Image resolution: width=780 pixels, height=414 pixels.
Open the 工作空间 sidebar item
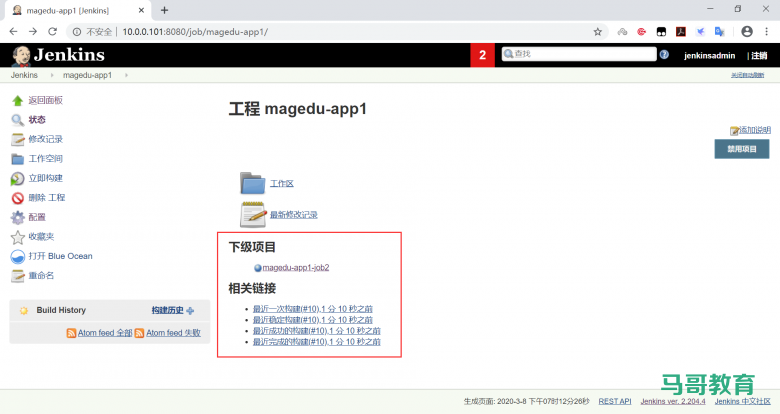[x=45, y=159]
